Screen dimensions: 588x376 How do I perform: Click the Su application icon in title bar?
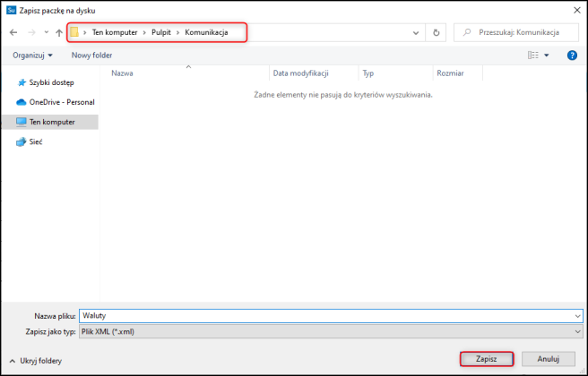(12, 11)
